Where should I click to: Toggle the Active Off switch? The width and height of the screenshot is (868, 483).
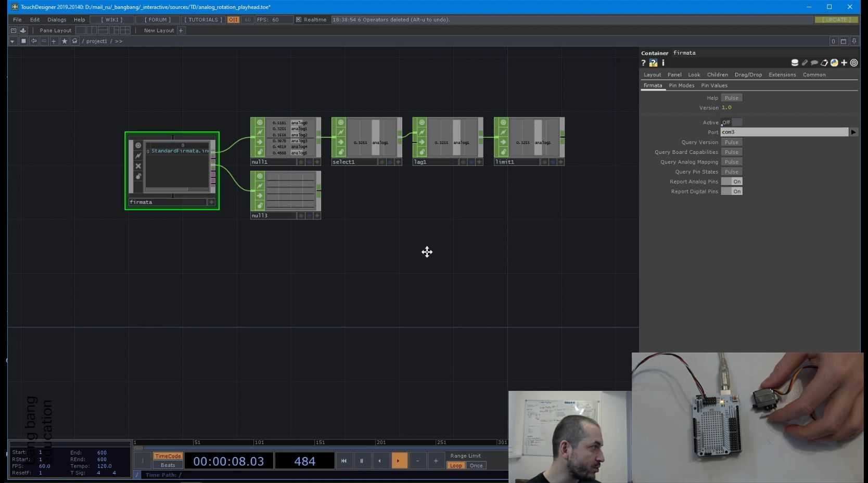(x=732, y=123)
